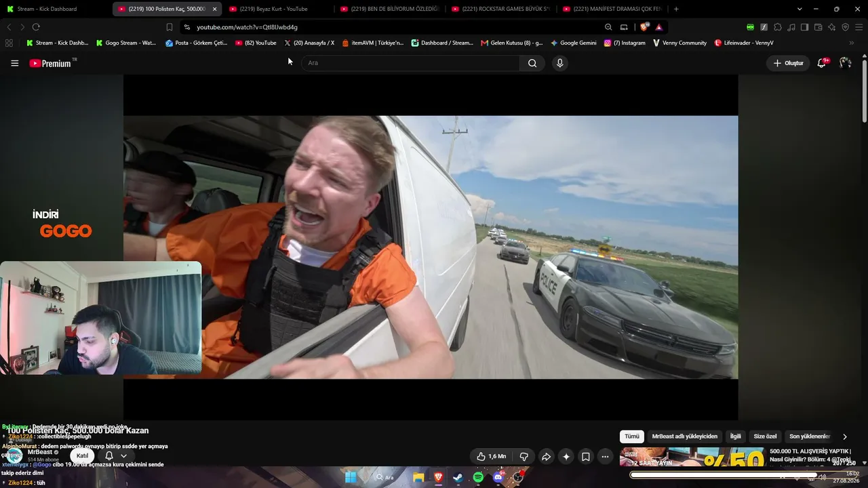Open the YouTube guide hamburger menu
Viewport: 868px width, 488px height.
[x=15, y=63]
